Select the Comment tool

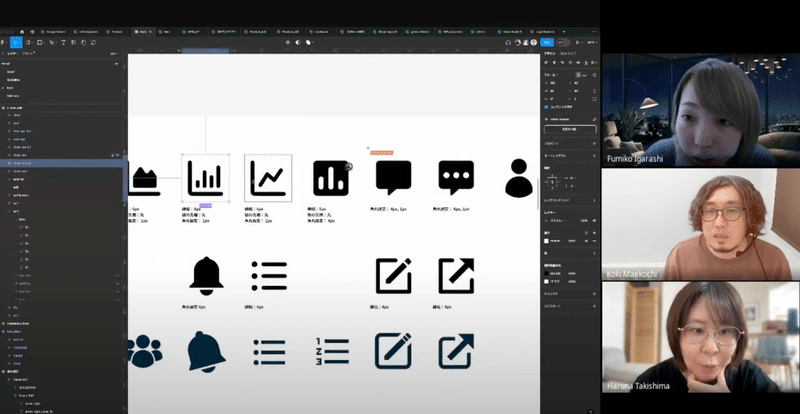pyautogui.click(x=93, y=42)
